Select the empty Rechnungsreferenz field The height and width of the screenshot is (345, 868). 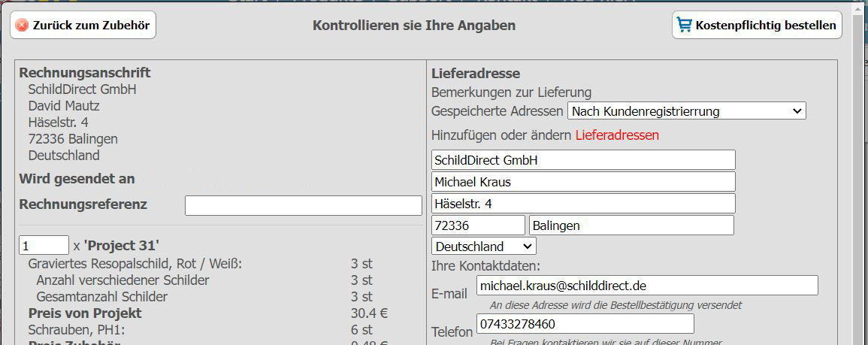pyautogui.click(x=303, y=205)
